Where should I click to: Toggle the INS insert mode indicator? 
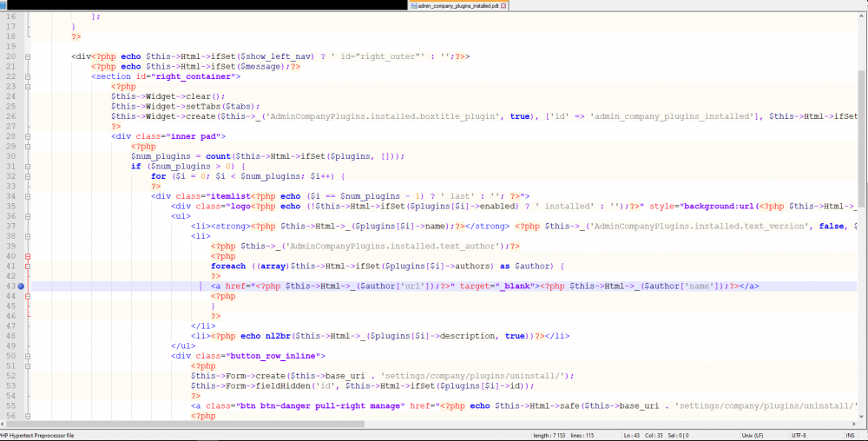(850, 436)
